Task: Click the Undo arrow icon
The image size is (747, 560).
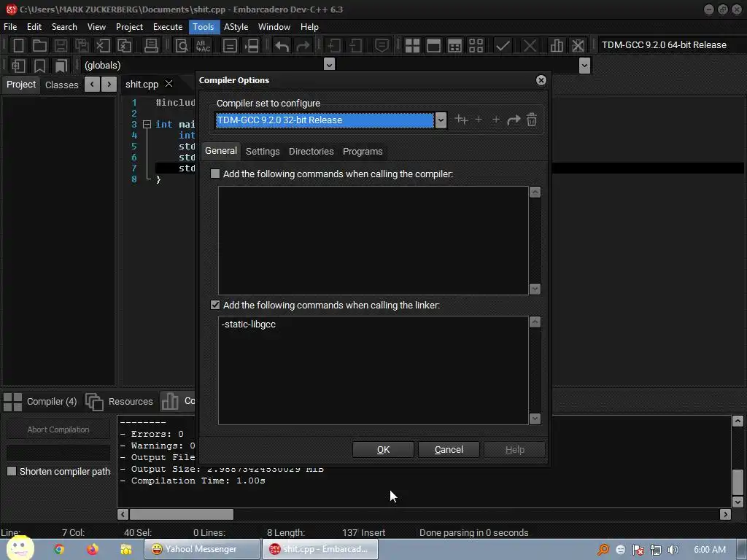Action: tap(282, 46)
